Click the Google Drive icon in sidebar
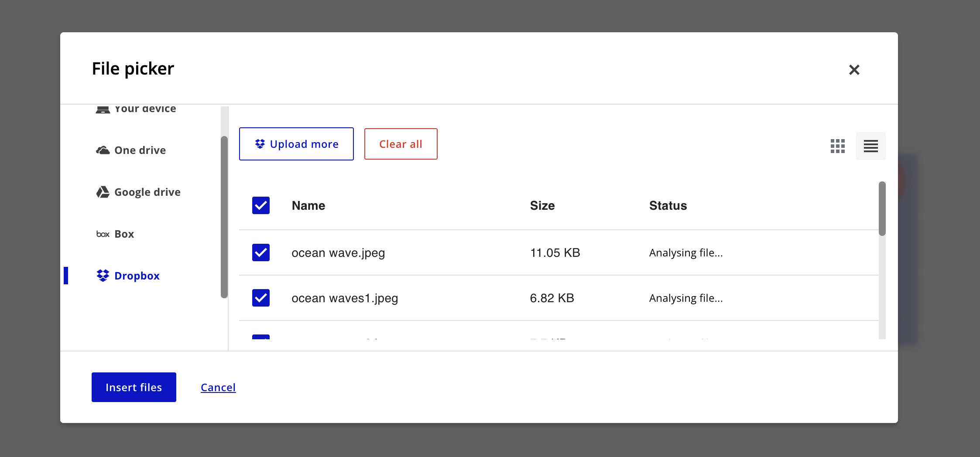Screen dimensions: 980x457 103,192
